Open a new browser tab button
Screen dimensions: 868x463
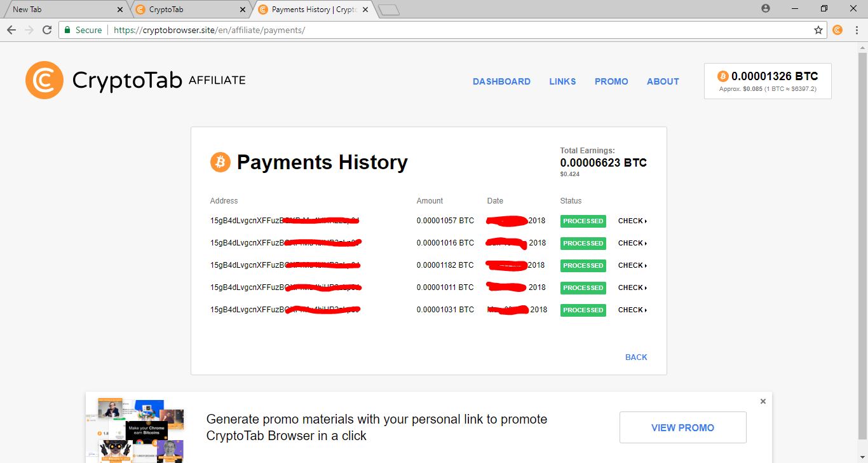tap(388, 10)
